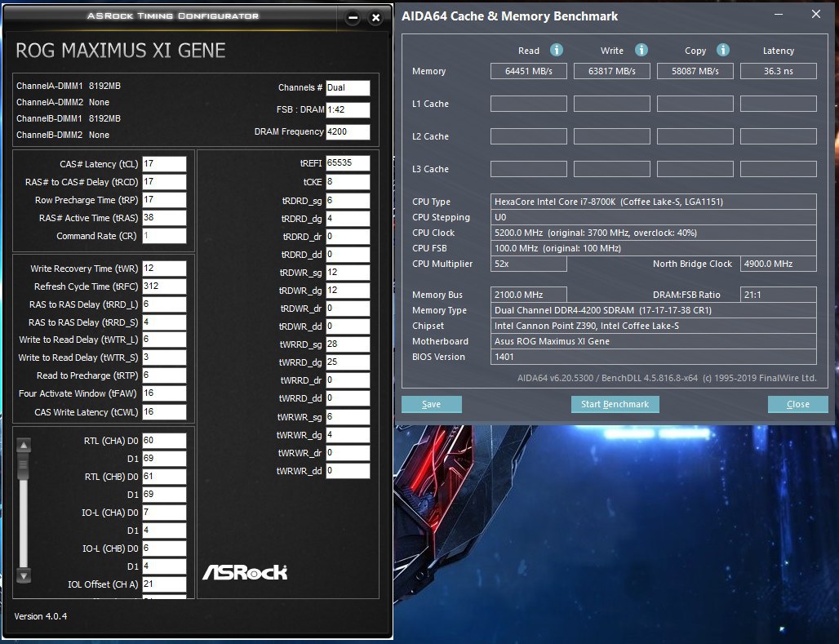Click the tRCD value field
Viewport: 839px width, 644px height.
coord(164,182)
